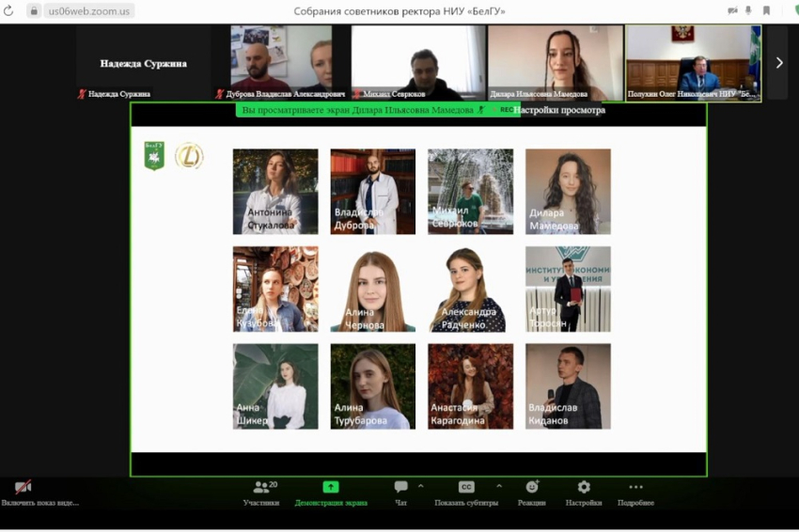Select Полухин Олег Николаевич video tile
The image size is (799, 532).
(x=693, y=61)
